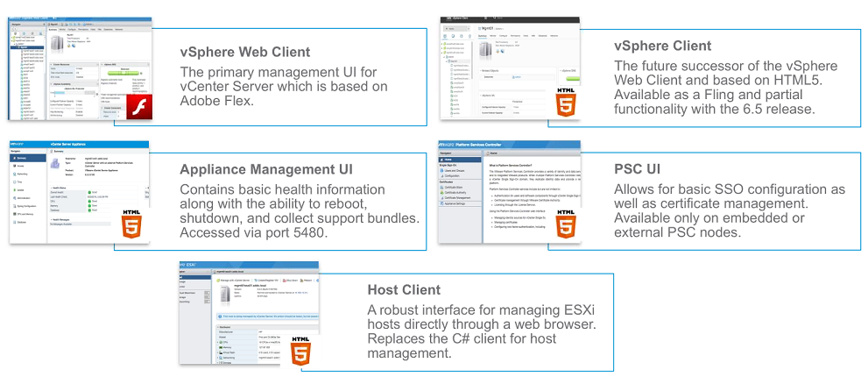This screenshot has height=377, width=868.
Task: Click Manage with vCenter Server in Host Client toolbar
Action: tap(233, 281)
